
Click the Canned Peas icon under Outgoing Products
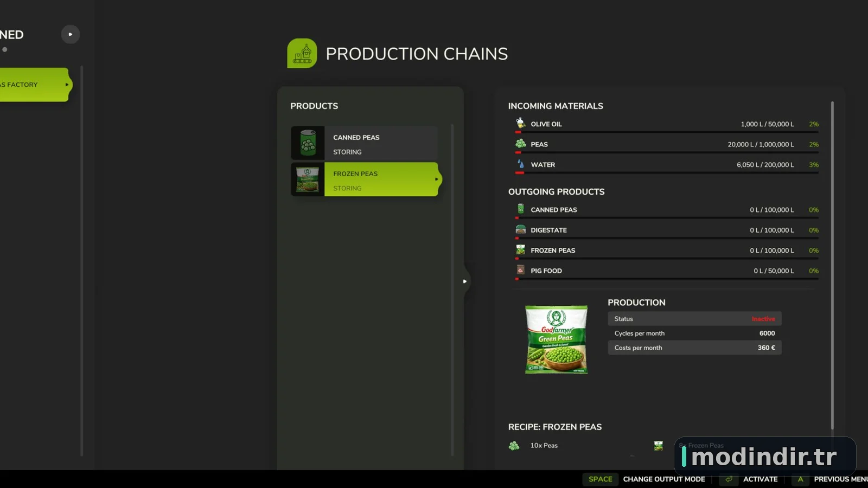pyautogui.click(x=521, y=209)
